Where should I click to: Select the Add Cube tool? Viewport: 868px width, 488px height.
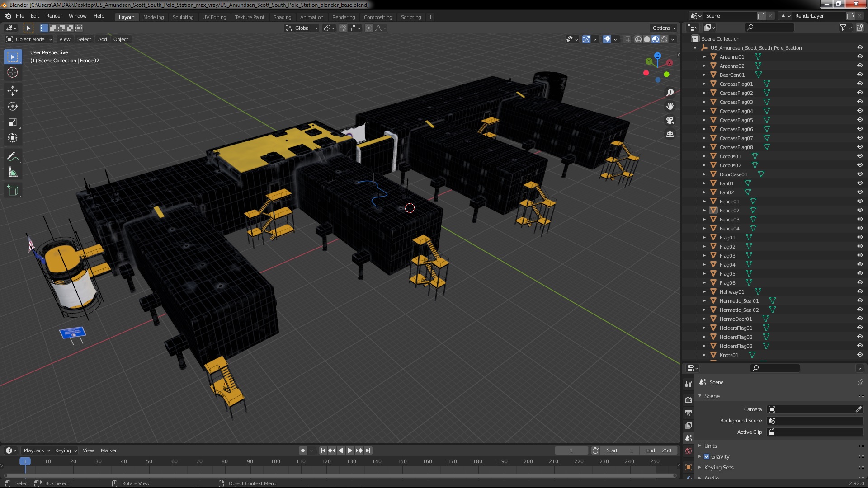pos(13,191)
